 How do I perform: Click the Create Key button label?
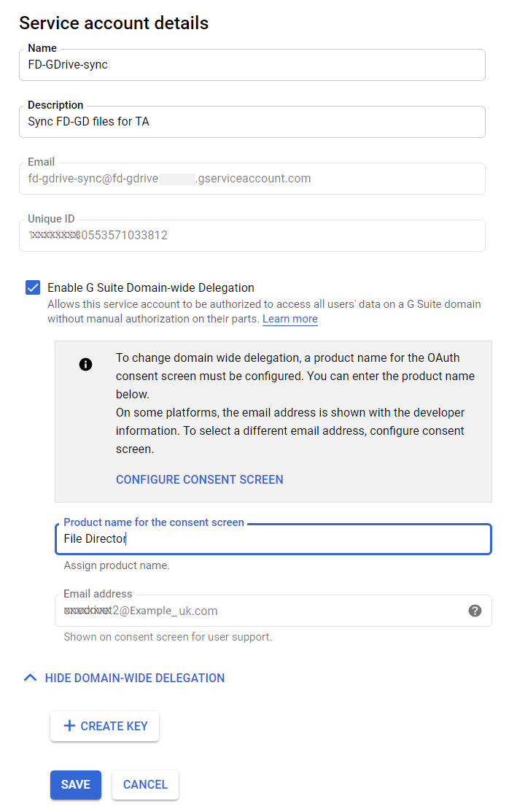click(114, 726)
